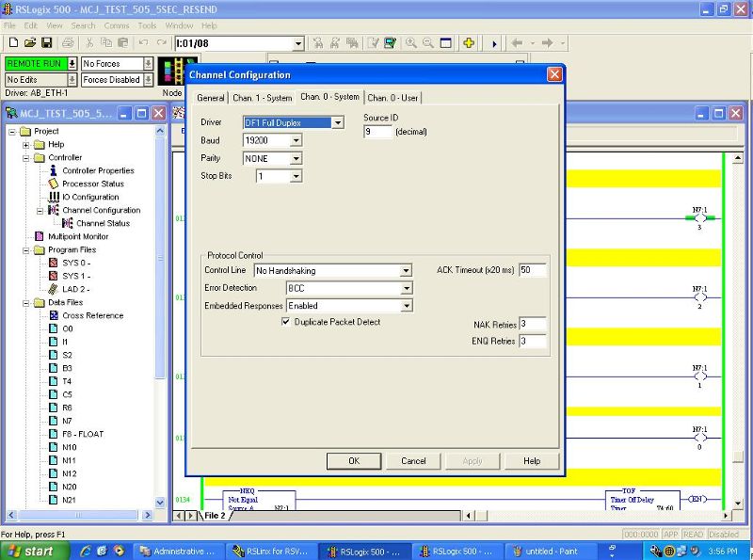Open data file N7 in tree
The height and width of the screenshot is (560, 753).
[x=67, y=421]
